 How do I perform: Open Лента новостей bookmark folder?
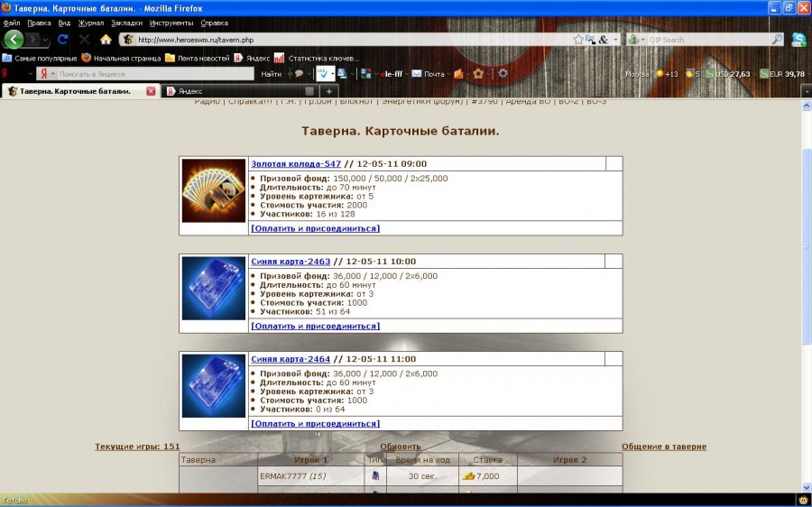(x=198, y=58)
